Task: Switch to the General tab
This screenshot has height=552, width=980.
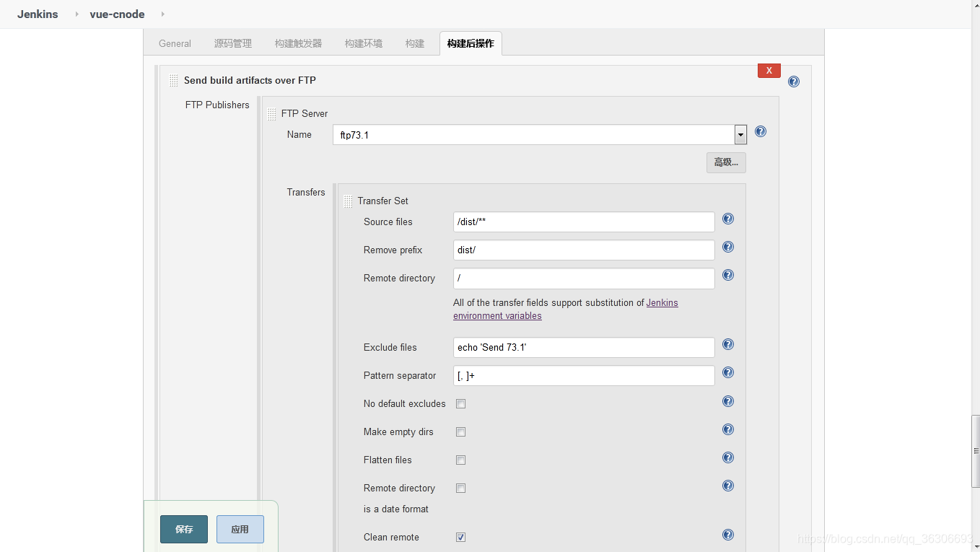Action: pos(175,43)
